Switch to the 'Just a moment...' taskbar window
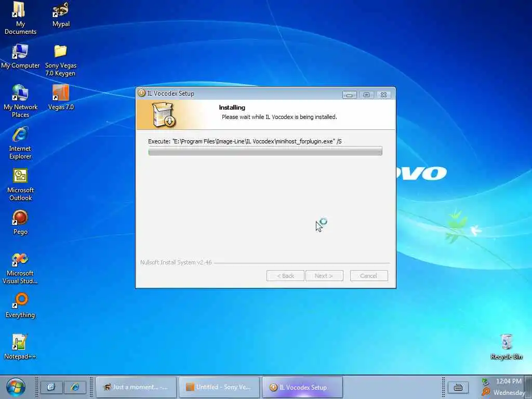Viewport: 532px width, 399px height. [136, 387]
